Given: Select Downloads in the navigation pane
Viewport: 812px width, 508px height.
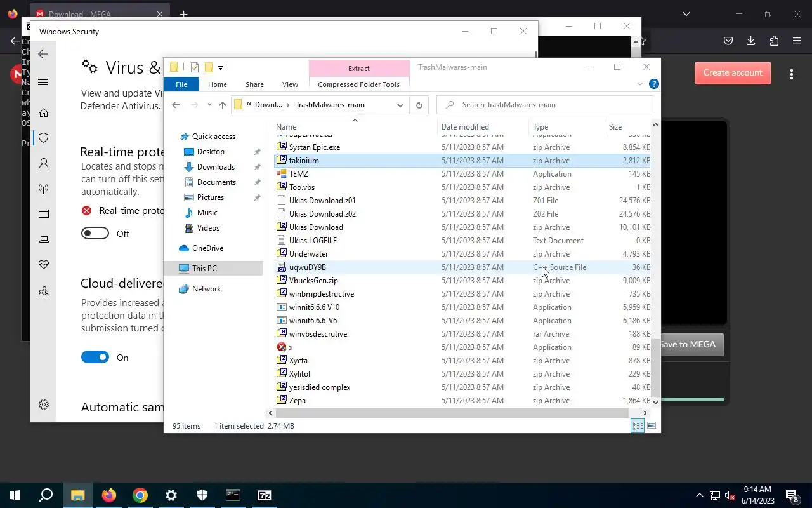Looking at the screenshot, I should click(216, 167).
